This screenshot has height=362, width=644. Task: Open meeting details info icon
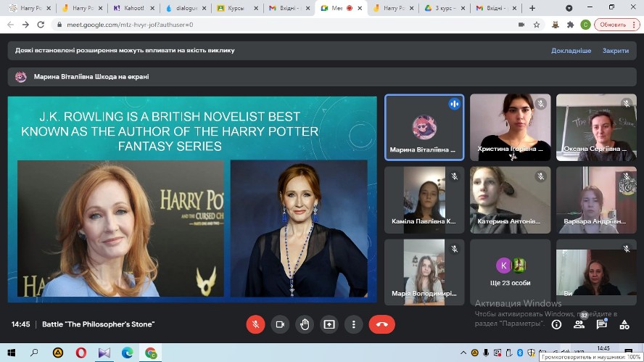tap(556, 325)
